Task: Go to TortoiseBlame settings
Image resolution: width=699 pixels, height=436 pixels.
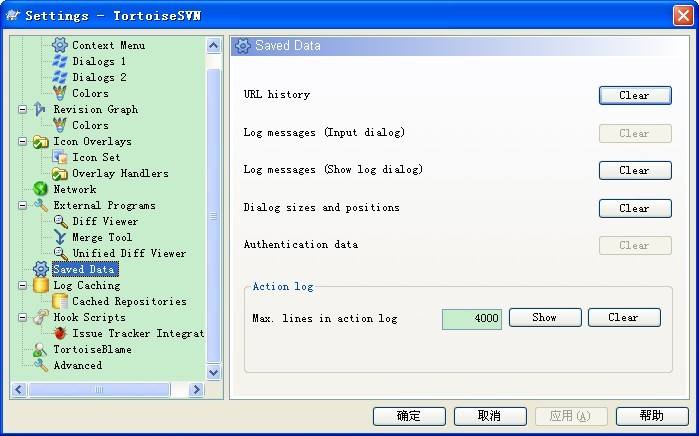Action: point(92,350)
